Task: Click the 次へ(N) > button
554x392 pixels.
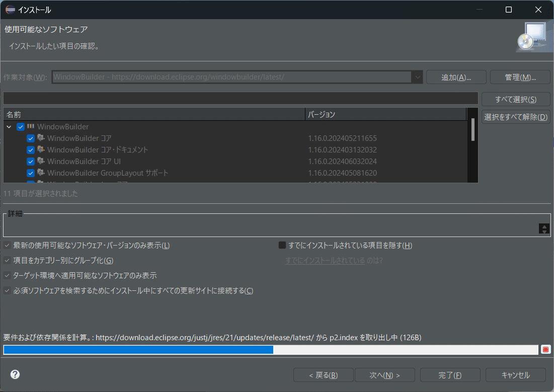Action: [385, 375]
